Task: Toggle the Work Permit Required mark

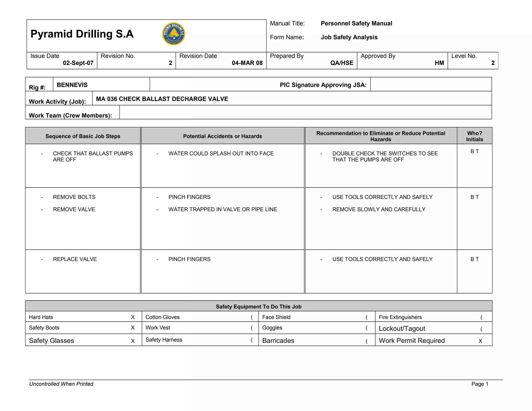Action: (x=480, y=341)
